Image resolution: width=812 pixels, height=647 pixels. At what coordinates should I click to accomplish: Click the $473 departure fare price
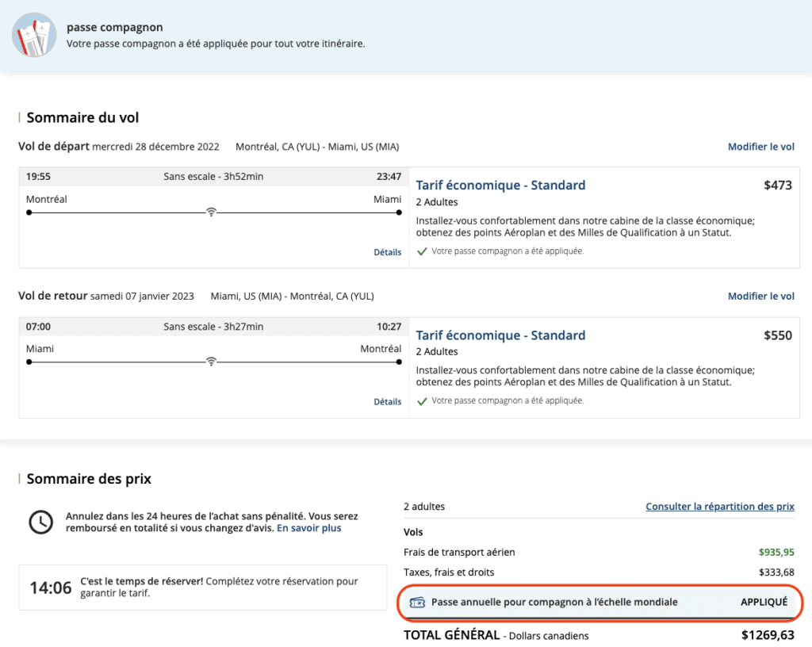coord(777,186)
